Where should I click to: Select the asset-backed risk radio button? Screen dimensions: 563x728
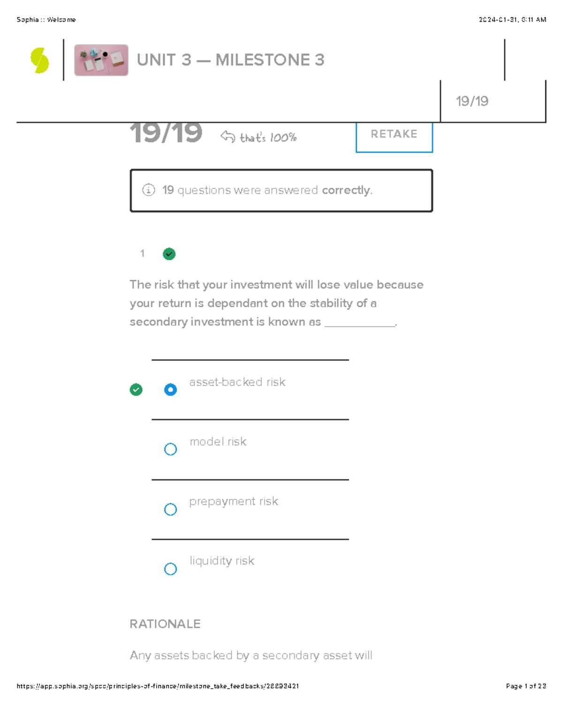[170, 390]
